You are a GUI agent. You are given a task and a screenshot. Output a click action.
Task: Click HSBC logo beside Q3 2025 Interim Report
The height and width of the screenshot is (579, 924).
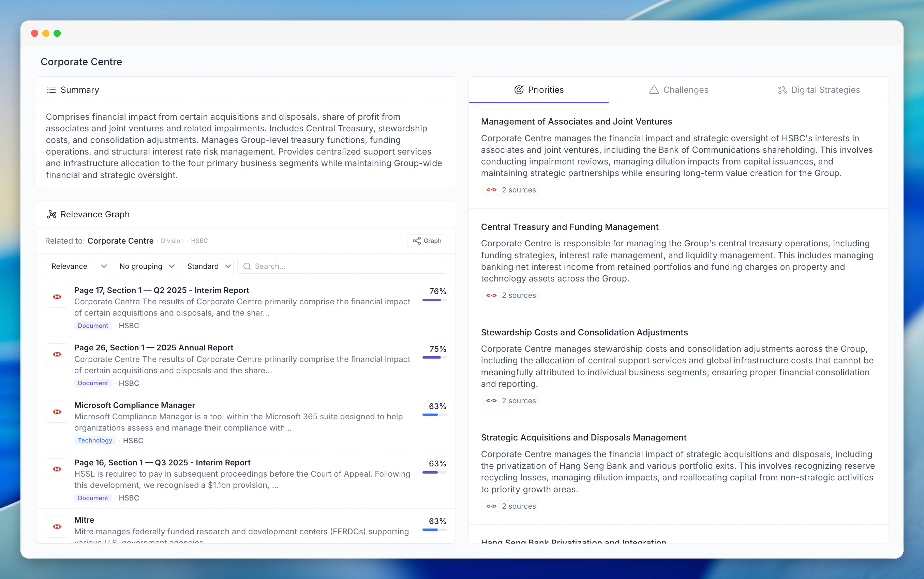pos(57,469)
